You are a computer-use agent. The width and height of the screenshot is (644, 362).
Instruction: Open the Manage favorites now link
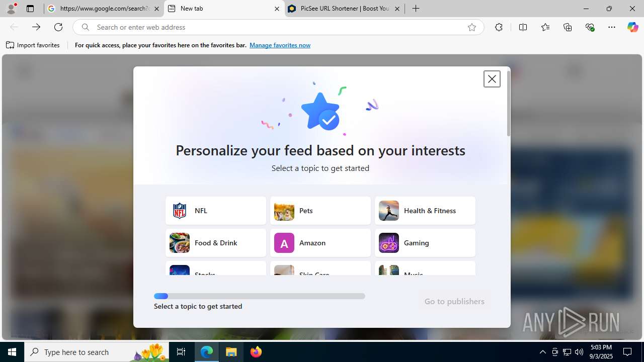tap(280, 45)
